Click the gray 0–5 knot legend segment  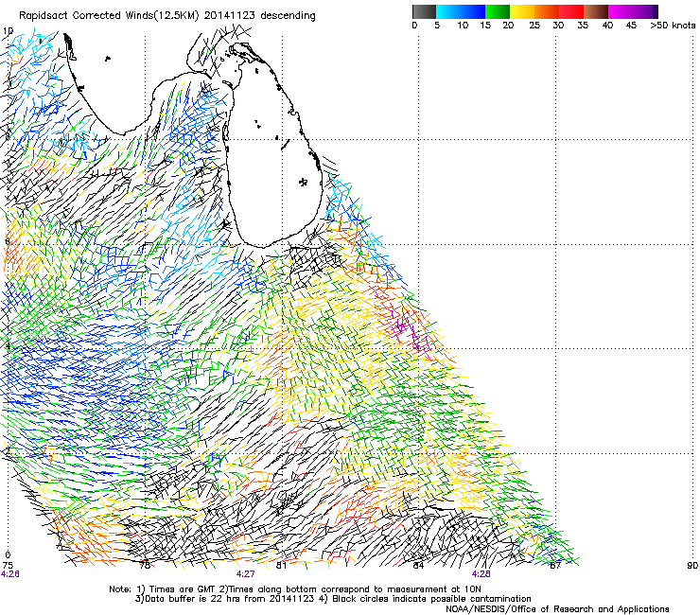pyautogui.click(x=424, y=11)
